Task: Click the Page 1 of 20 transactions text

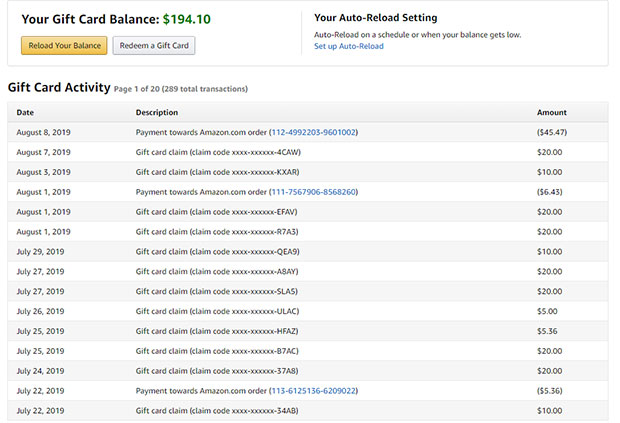Action: click(x=181, y=89)
